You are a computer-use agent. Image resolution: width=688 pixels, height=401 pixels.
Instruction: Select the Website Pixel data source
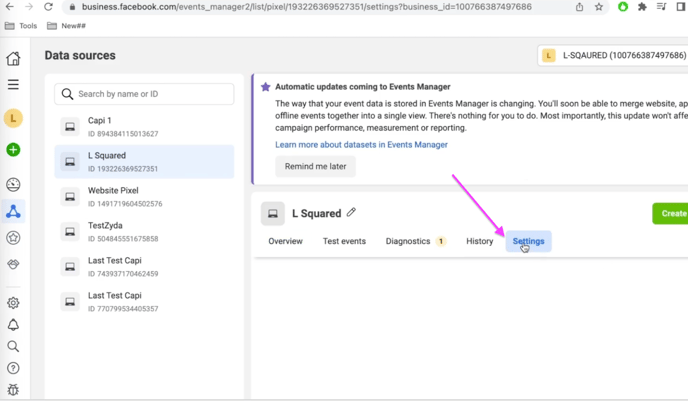tap(144, 197)
